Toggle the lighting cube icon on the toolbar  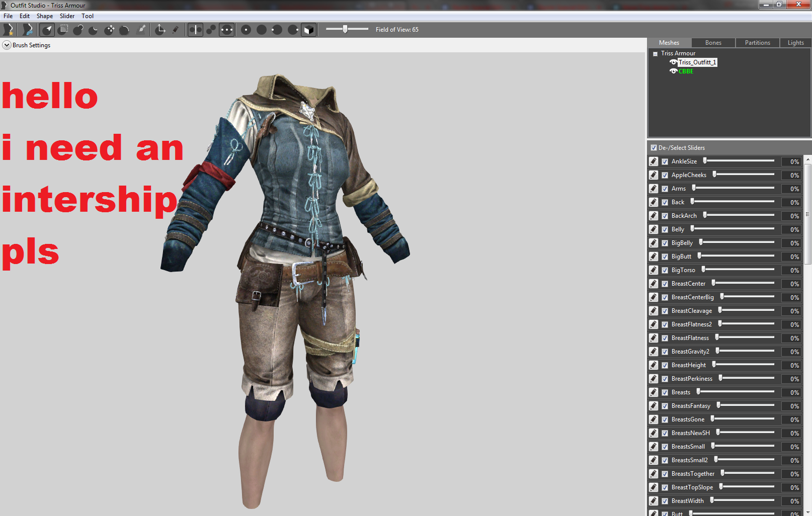tap(308, 29)
